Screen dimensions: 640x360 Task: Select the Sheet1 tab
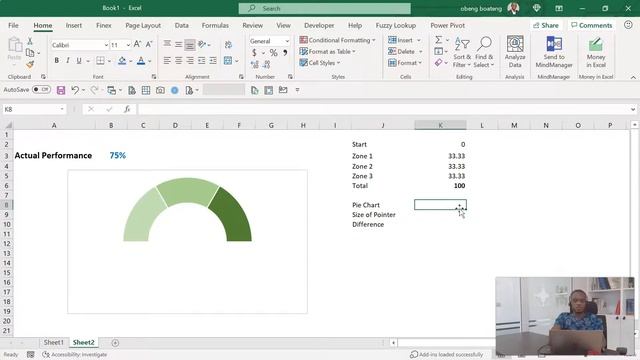point(53,342)
